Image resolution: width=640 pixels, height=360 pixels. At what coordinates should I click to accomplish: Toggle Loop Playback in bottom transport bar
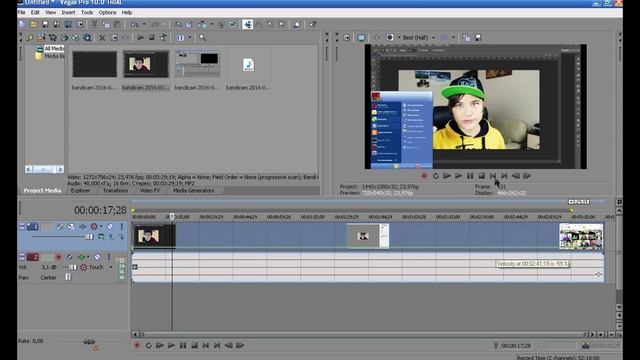tap(148, 345)
